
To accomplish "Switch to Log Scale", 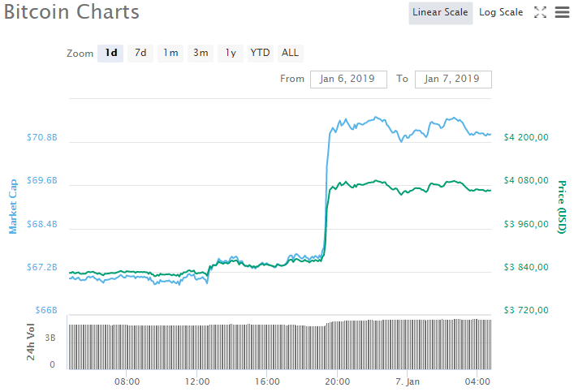I will pyautogui.click(x=501, y=13).
